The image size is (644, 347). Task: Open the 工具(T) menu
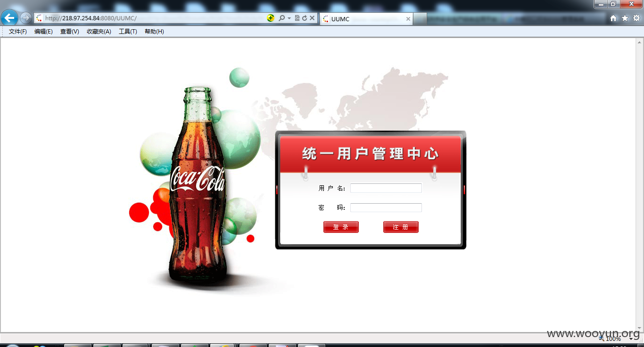[128, 32]
